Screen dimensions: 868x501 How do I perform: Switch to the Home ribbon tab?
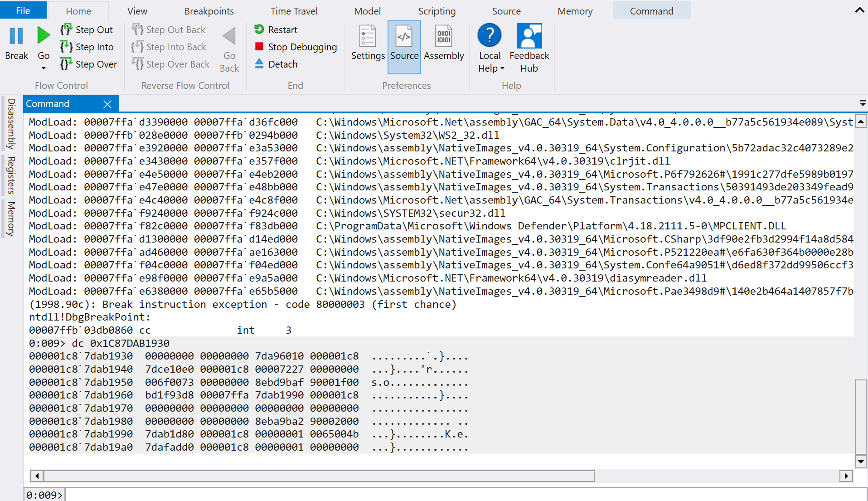[x=78, y=11]
